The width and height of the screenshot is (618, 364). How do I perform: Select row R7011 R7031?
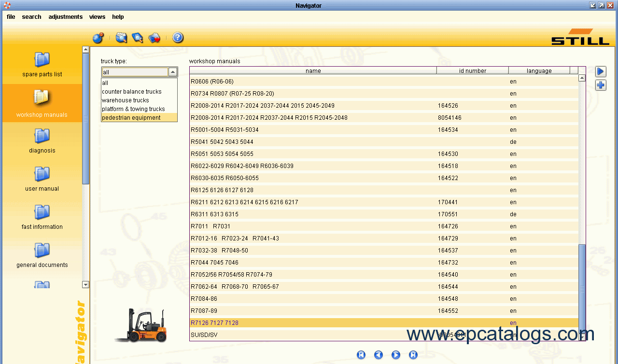(384, 226)
